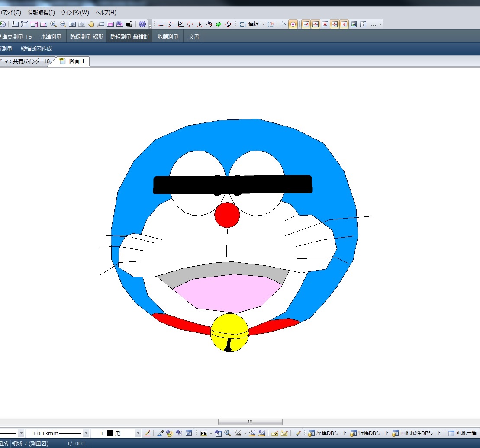Open the 黒 color dropdown

[x=139, y=433]
